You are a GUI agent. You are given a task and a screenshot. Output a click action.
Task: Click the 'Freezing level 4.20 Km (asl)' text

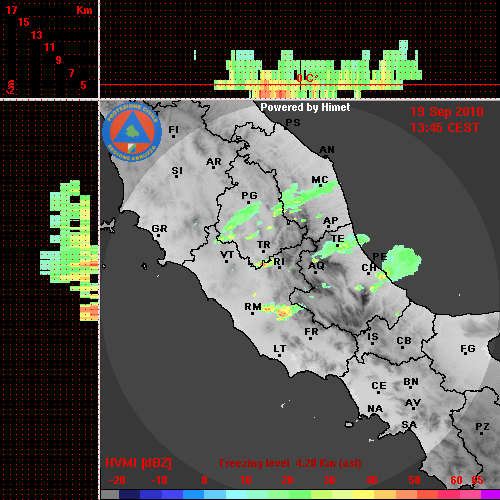point(290,463)
